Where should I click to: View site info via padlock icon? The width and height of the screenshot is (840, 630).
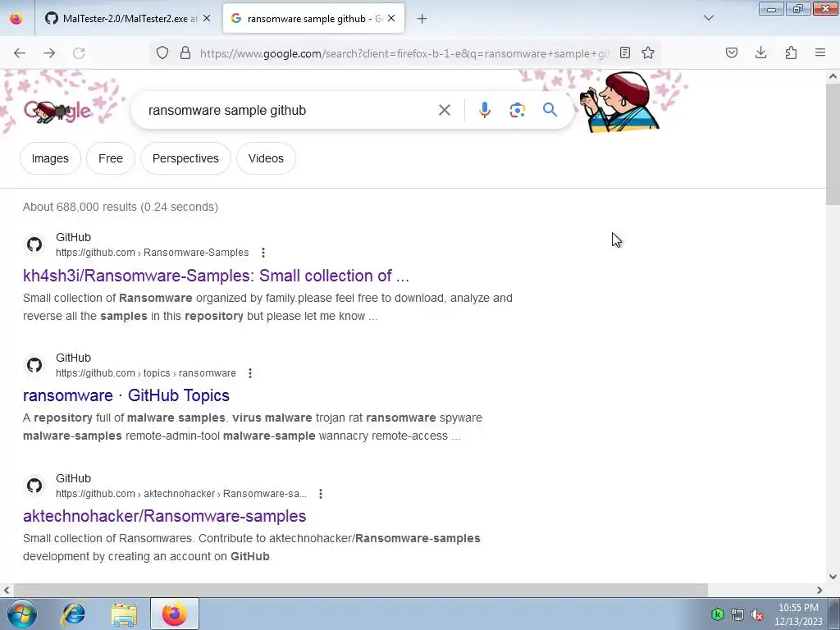pos(185,52)
